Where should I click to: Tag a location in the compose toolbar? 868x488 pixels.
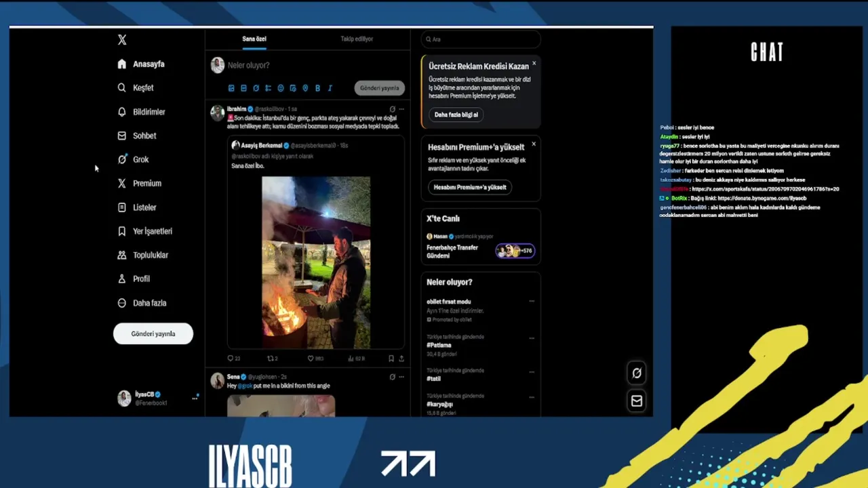coord(305,88)
